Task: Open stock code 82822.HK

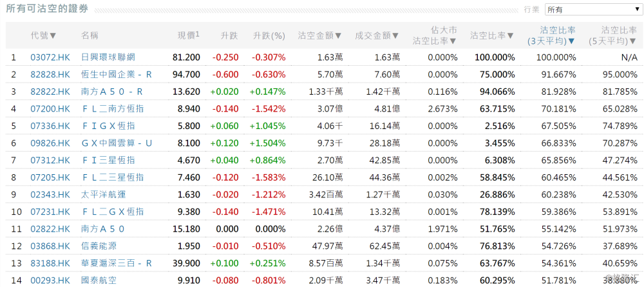Action: coord(50,92)
